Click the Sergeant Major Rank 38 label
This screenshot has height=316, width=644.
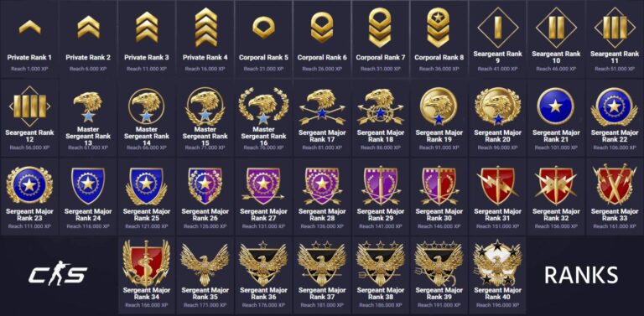coord(381,293)
